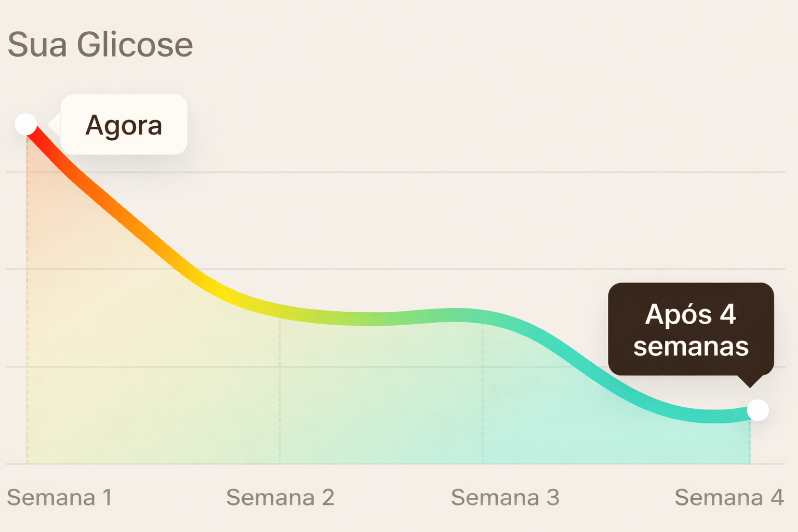The image size is (798, 532).
Task: Choose the "Semana 3" axis label
Action: [x=505, y=498]
